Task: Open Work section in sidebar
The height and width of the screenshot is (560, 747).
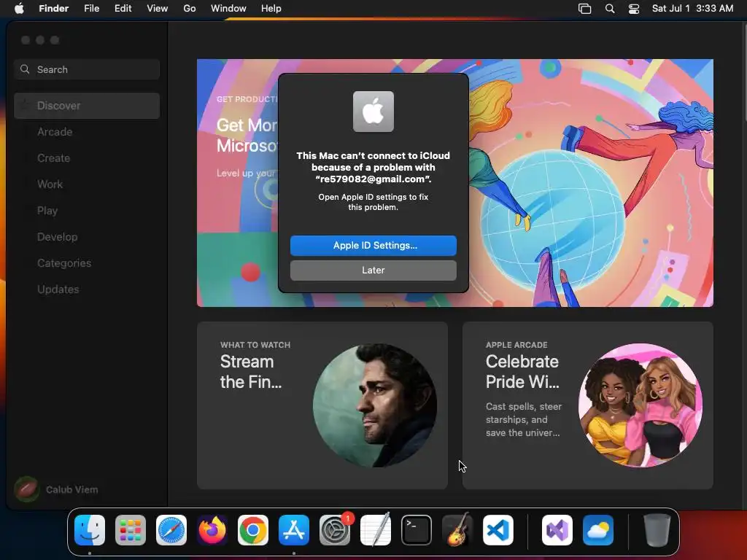Action: [50, 184]
